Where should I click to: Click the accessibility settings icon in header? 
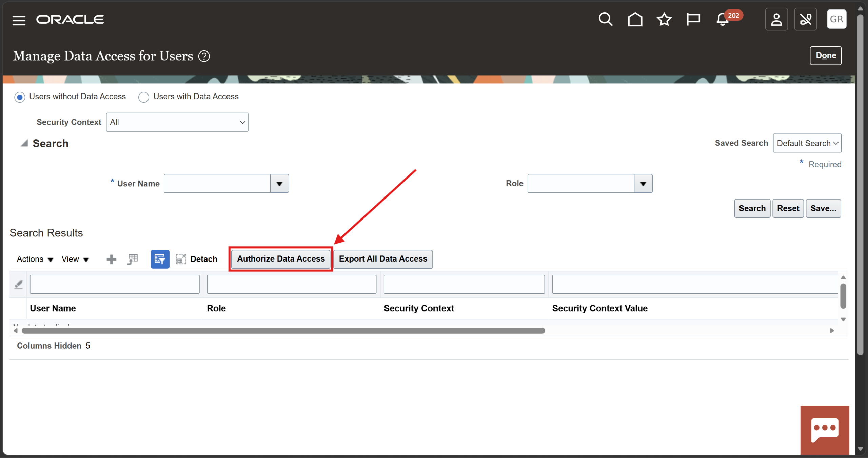pos(806,19)
